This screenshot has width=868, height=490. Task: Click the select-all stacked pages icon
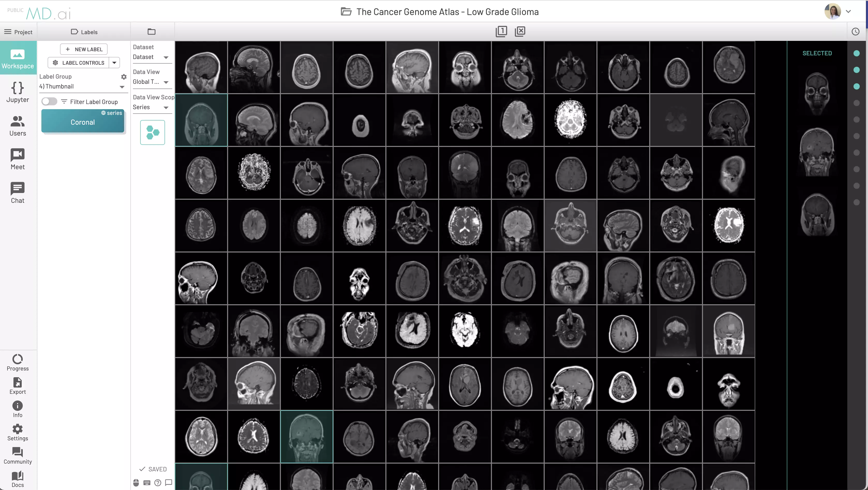tap(501, 31)
